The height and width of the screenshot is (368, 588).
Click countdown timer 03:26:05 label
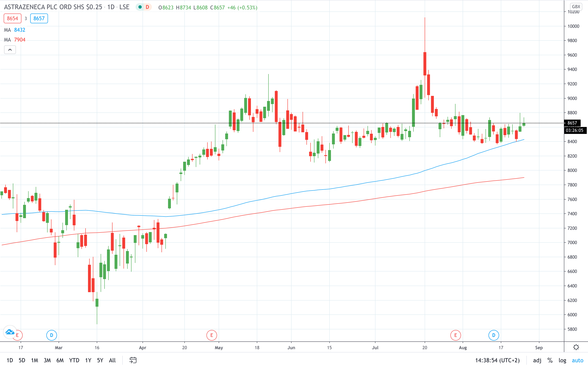point(575,130)
